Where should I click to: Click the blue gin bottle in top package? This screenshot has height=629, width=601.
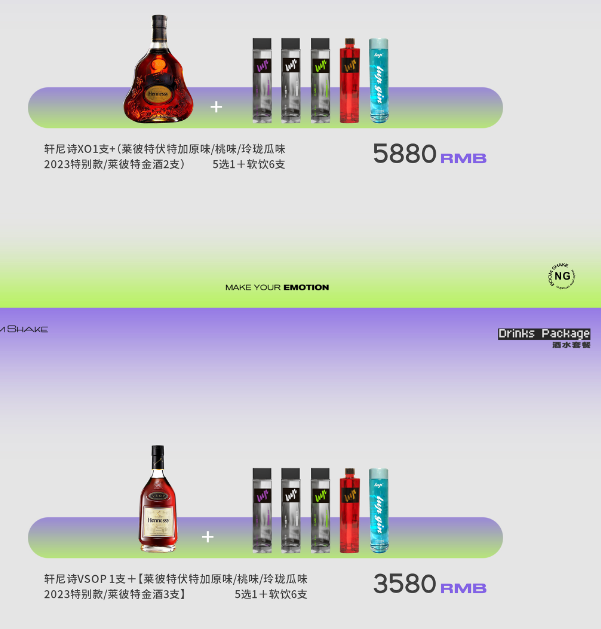(x=378, y=81)
